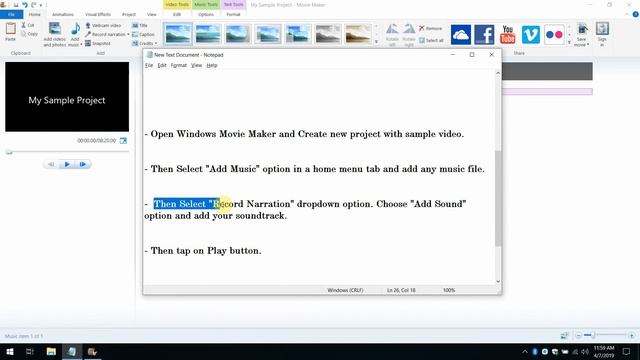The width and height of the screenshot is (640, 360).
Task: Click Rotate left
Action: pyautogui.click(x=392, y=35)
